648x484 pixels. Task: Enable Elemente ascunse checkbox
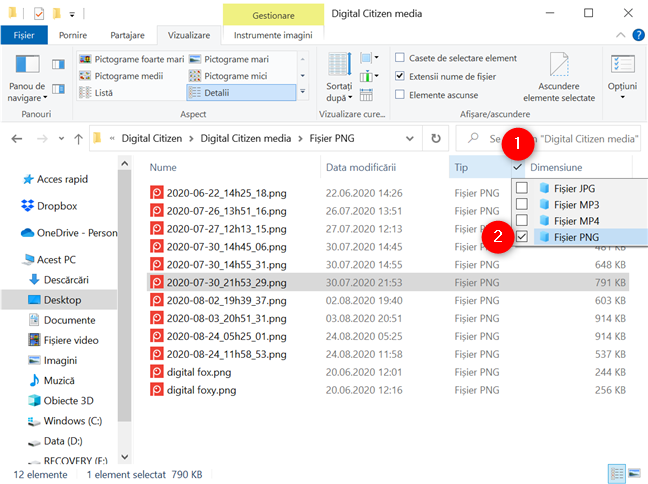[400, 95]
